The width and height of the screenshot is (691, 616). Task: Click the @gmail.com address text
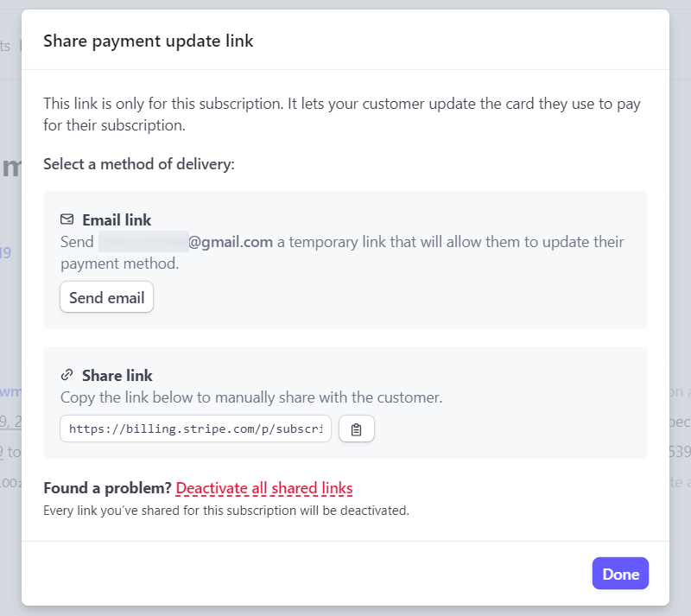(231, 242)
